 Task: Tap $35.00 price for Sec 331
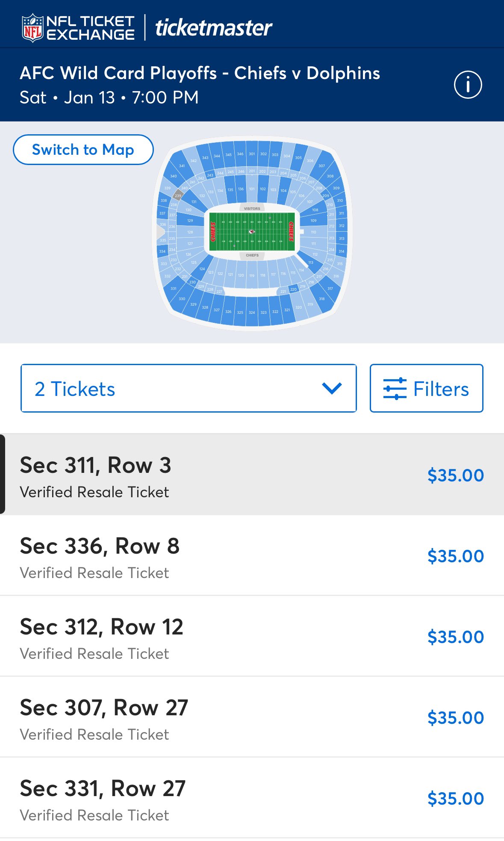point(455,798)
